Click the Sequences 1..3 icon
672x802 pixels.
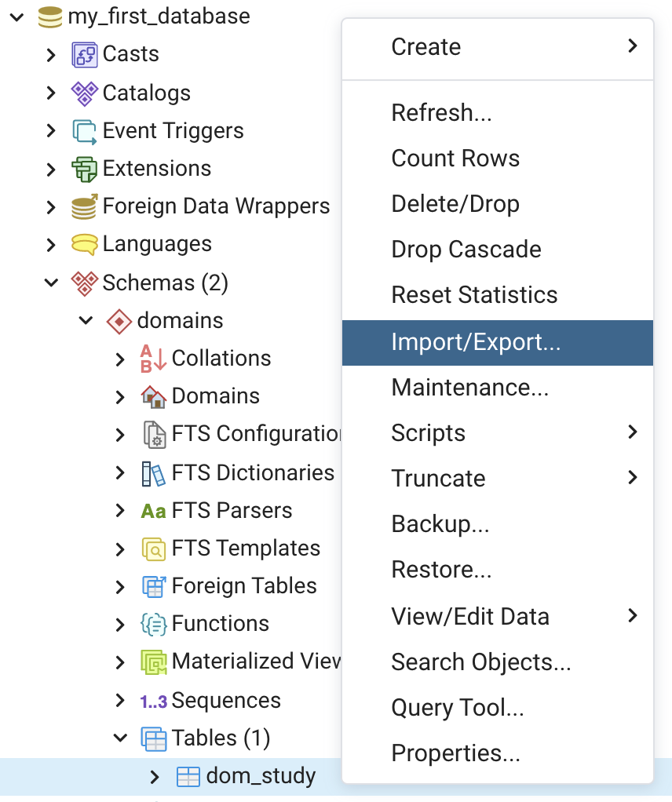click(x=153, y=701)
